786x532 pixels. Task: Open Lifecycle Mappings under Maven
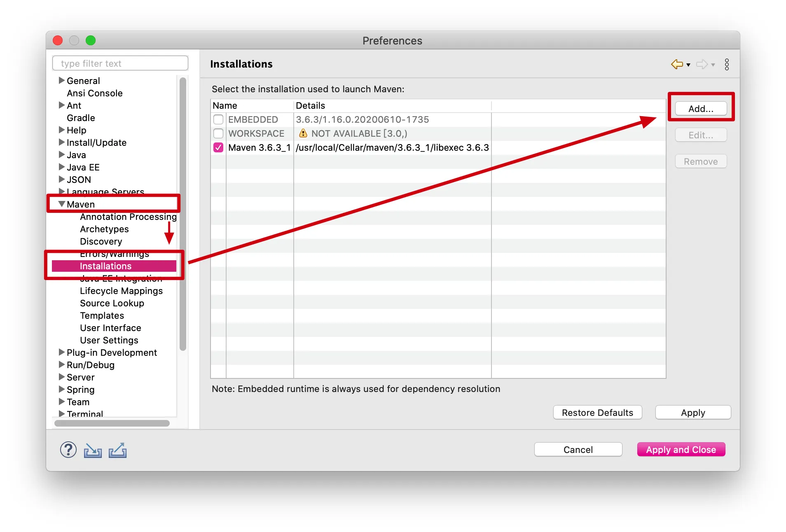point(121,291)
